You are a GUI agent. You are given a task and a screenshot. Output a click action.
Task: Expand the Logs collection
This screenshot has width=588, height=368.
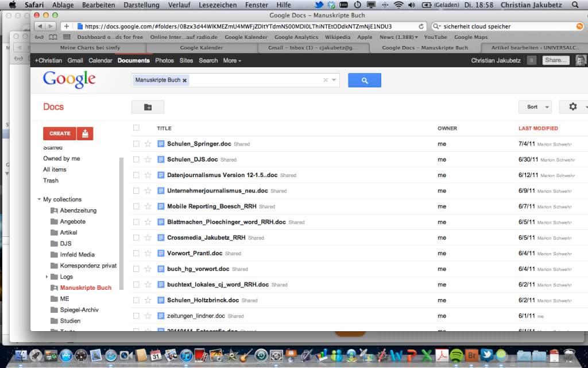(47, 277)
